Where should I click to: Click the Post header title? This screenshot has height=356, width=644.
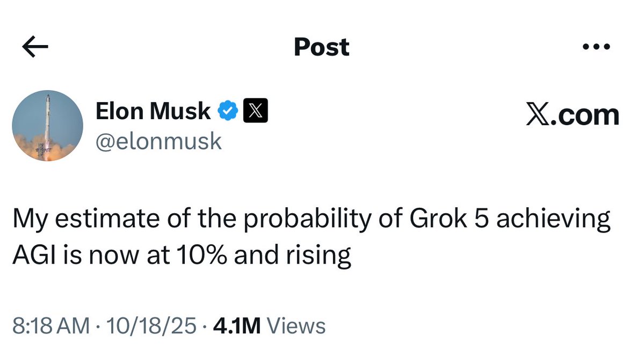point(321,47)
